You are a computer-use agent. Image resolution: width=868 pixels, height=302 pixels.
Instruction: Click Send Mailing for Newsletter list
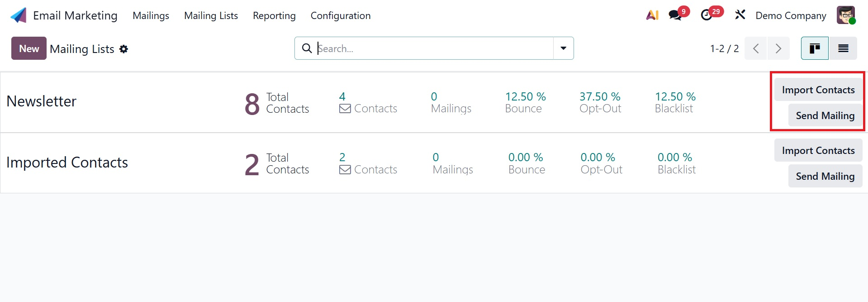point(825,115)
